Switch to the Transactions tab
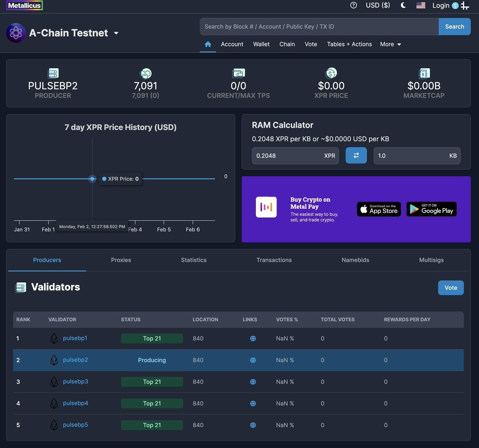Image resolution: width=479 pixels, height=448 pixels. [274, 260]
